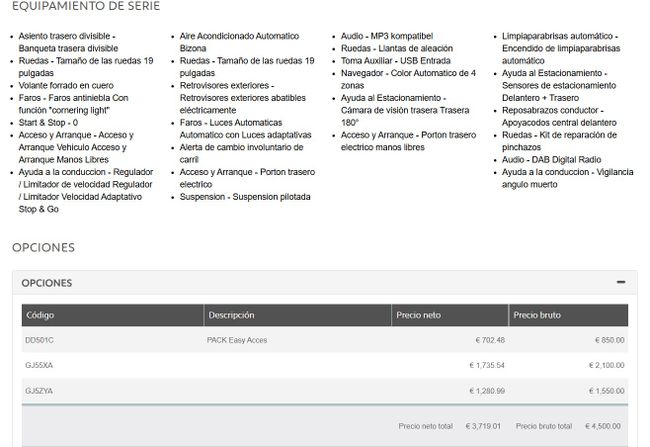Click Start & Stop - 0 item
This screenshot has width=650, height=447.
coord(48,123)
